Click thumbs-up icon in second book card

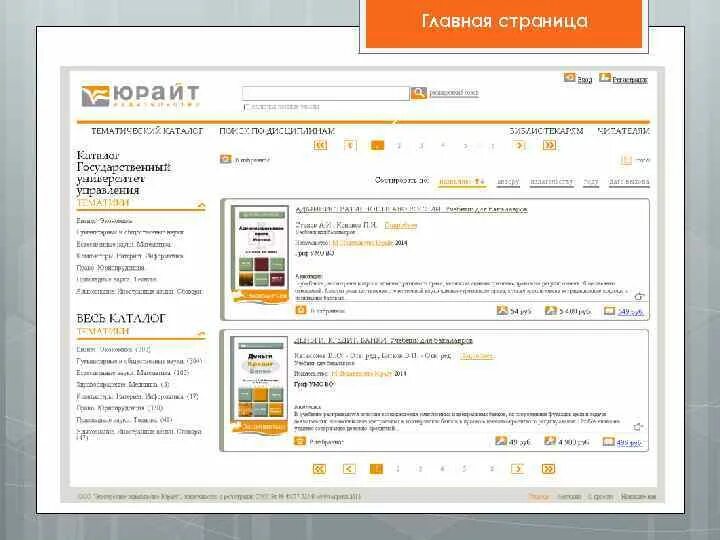pyautogui.click(x=638, y=427)
